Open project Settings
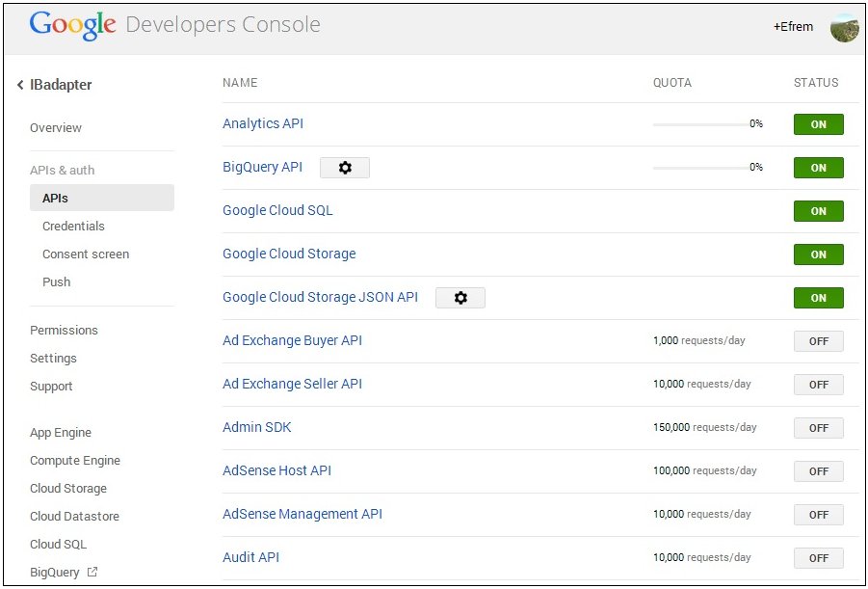The width and height of the screenshot is (868, 589). pos(53,358)
